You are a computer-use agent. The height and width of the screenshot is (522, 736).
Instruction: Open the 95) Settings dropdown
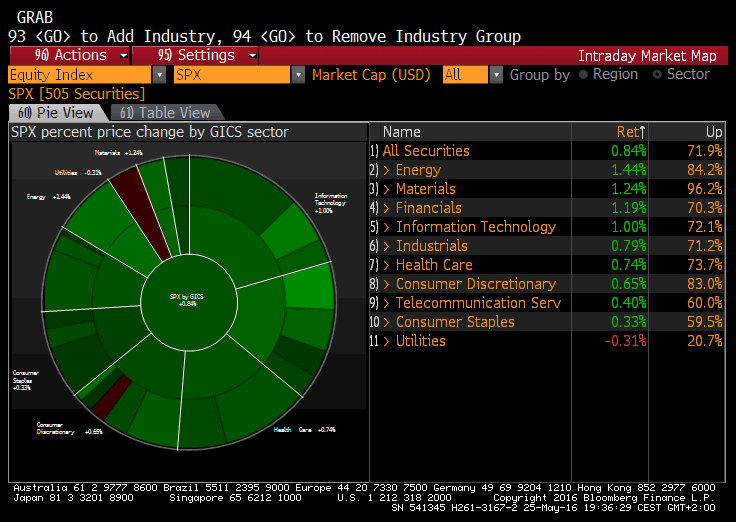[x=195, y=55]
